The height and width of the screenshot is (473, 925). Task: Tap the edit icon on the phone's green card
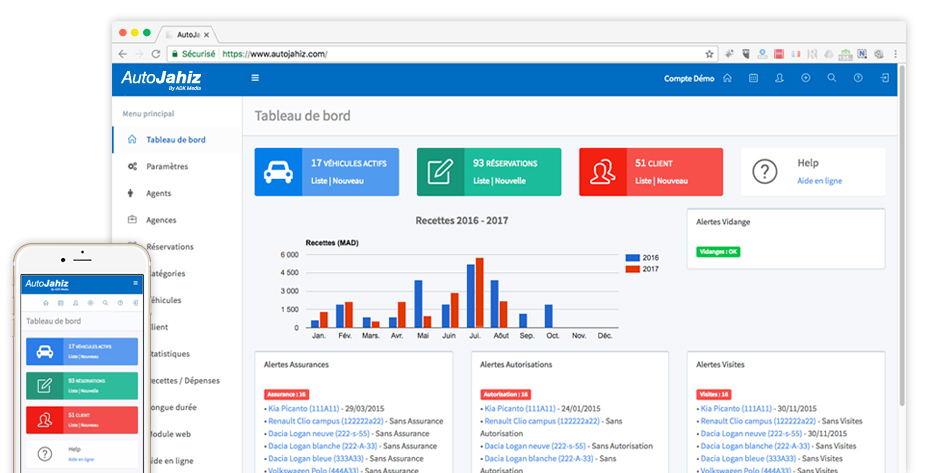[x=45, y=386]
